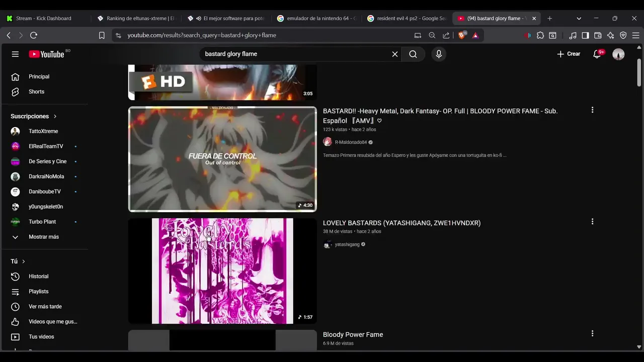
Task: Bookmark this page icon
Action: coord(102,35)
